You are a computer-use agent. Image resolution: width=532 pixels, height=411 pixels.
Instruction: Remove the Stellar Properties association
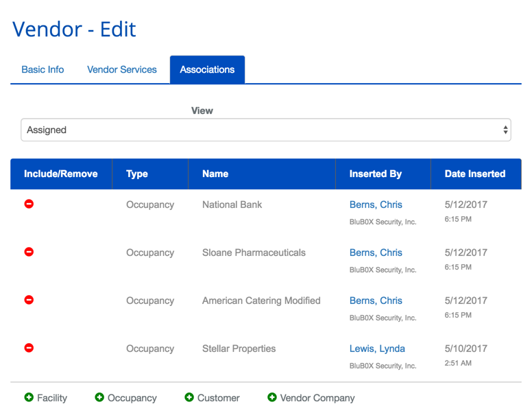coord(29,348)
